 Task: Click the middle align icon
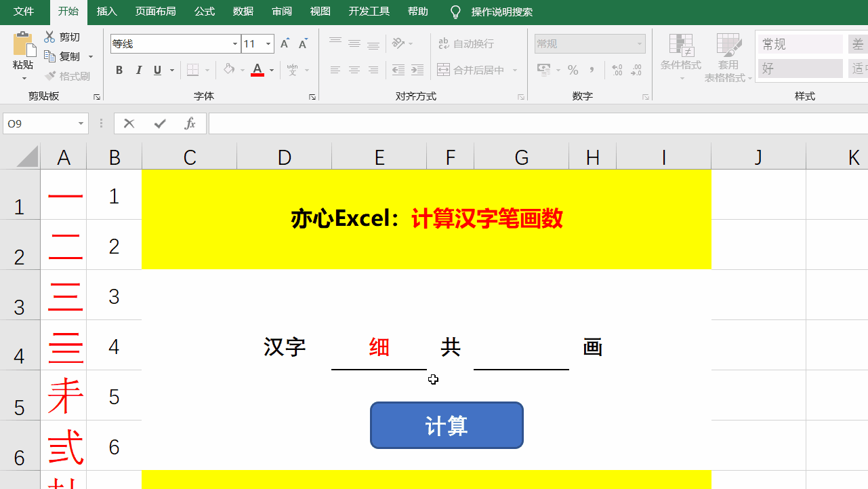[354, 43]
